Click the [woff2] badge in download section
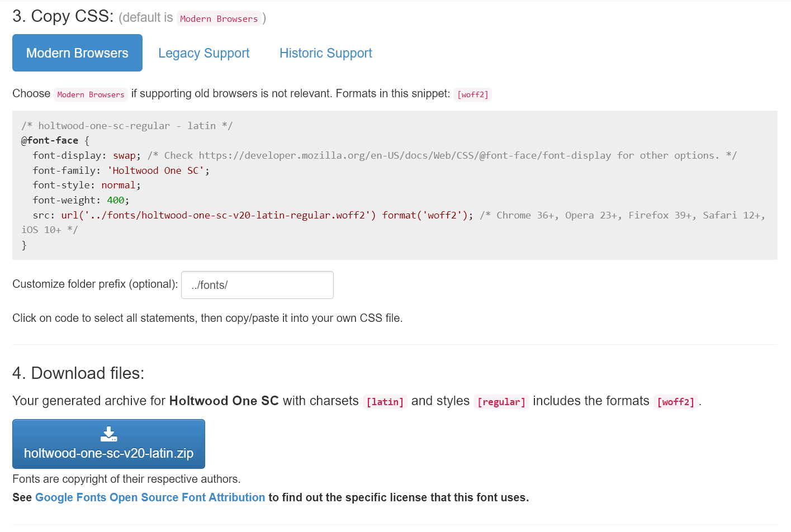Screen dimensions: 791x532 tap(675, 402)
